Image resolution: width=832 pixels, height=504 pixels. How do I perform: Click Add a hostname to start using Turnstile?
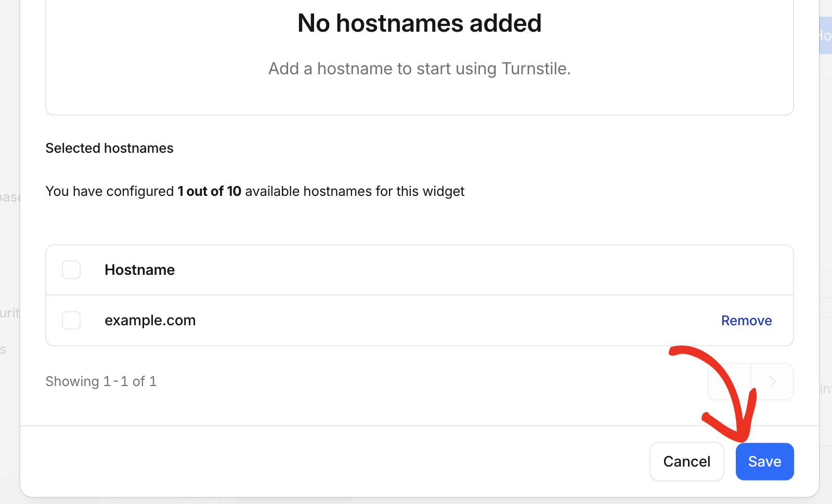(420, 69)
